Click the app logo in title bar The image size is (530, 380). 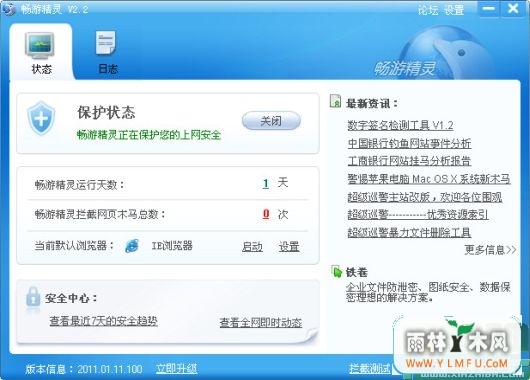point(8,9)
